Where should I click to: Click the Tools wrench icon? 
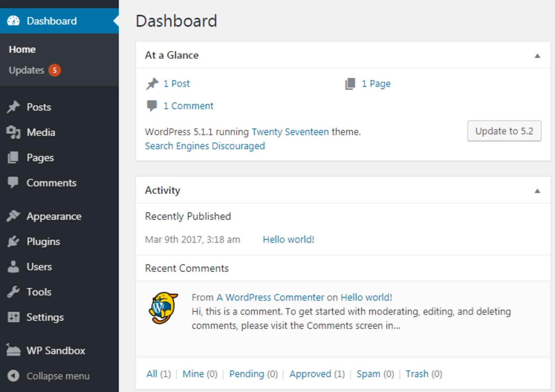click(14, 292)
